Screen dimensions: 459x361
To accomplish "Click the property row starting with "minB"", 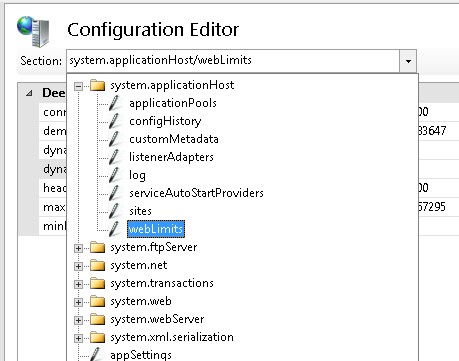I will tap(53, 226).
